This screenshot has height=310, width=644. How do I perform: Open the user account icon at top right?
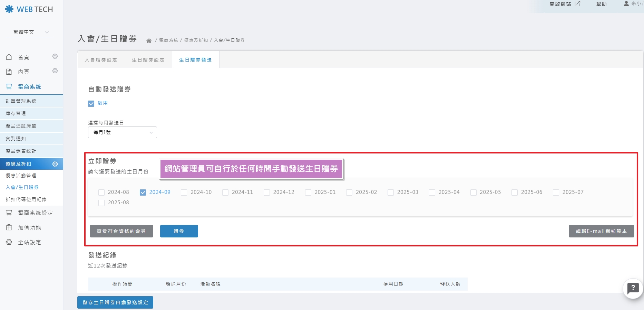(626, 4)
